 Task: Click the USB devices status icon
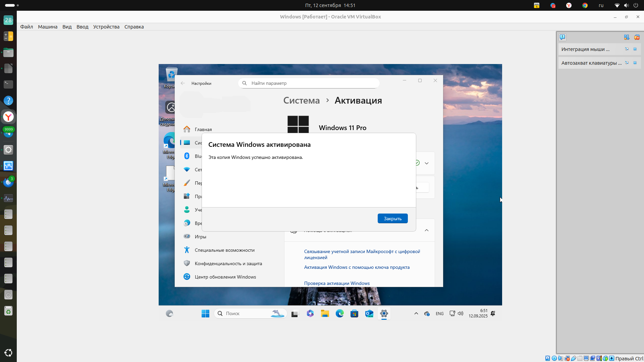(574, 358)
